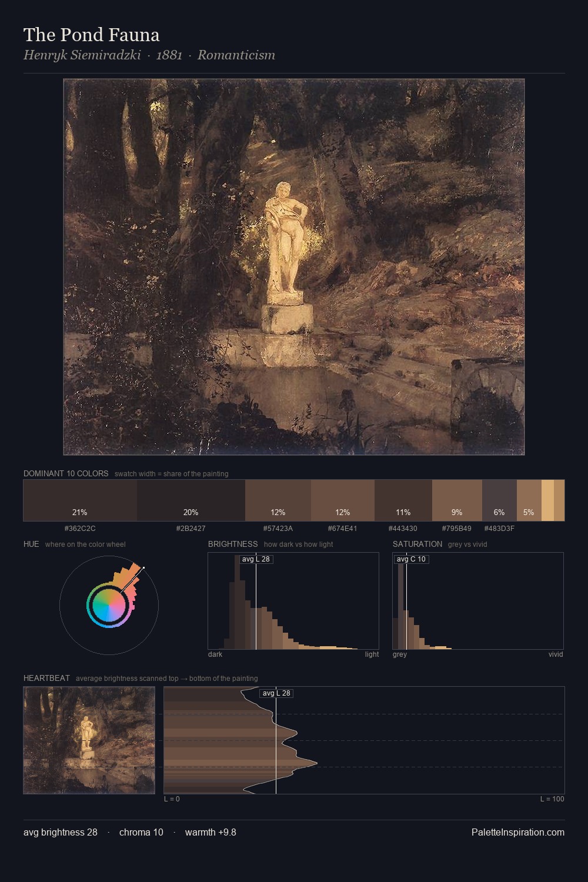This screenshot has height=882, width=588.
Task: Click the 'where on the color wheel' caption
Action: point(85,544)
